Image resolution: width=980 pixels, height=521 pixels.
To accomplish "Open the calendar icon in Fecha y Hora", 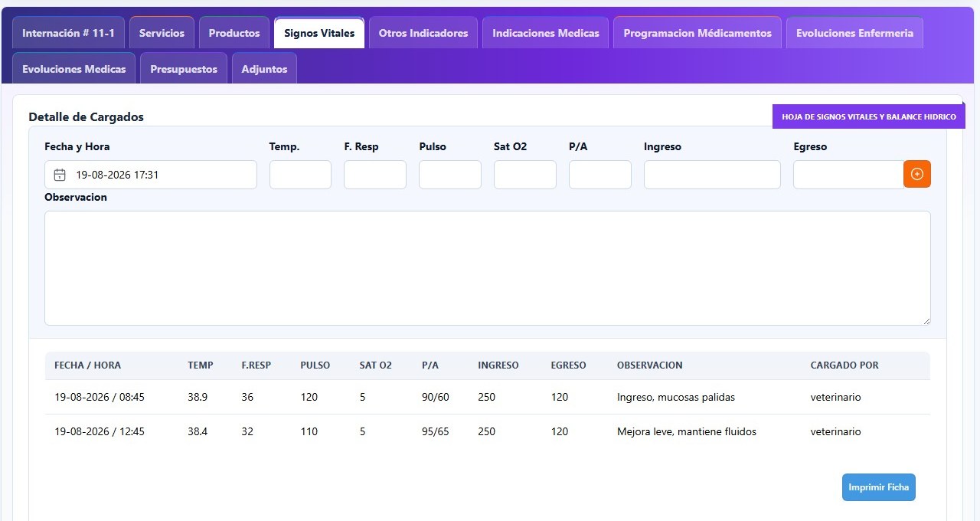I will (x=60, y=175).
